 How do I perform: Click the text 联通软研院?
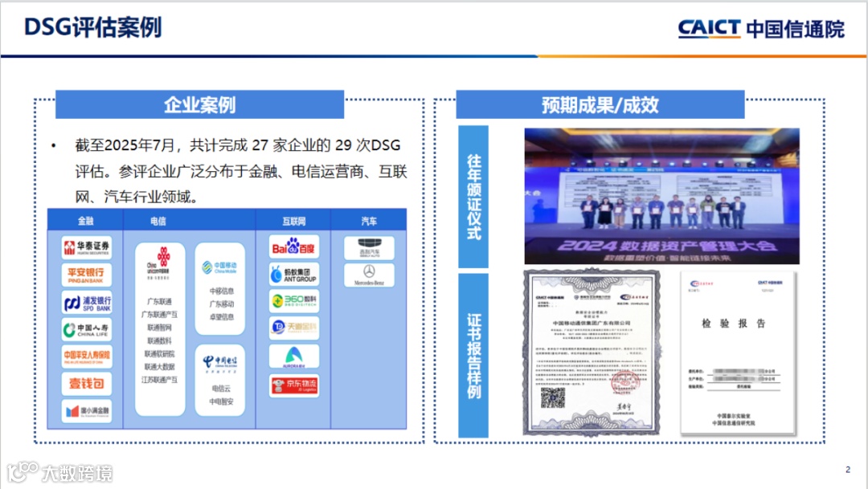pos(159,353)
